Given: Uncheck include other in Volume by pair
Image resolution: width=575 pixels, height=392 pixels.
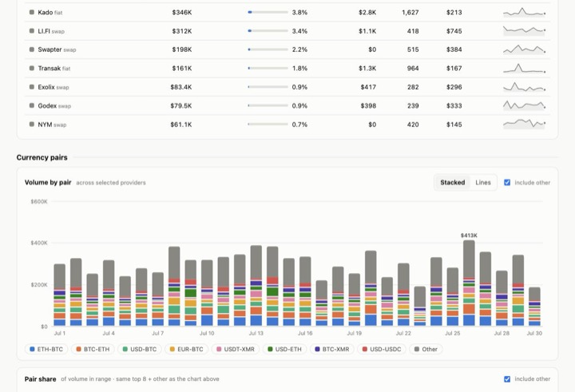Looking at the screenshot, I should pos(507,182).
